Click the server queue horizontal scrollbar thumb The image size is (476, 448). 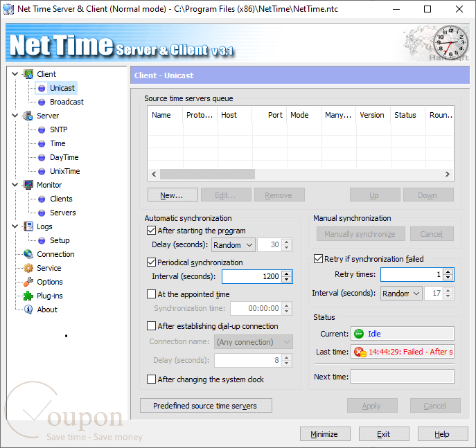(207, 174)
